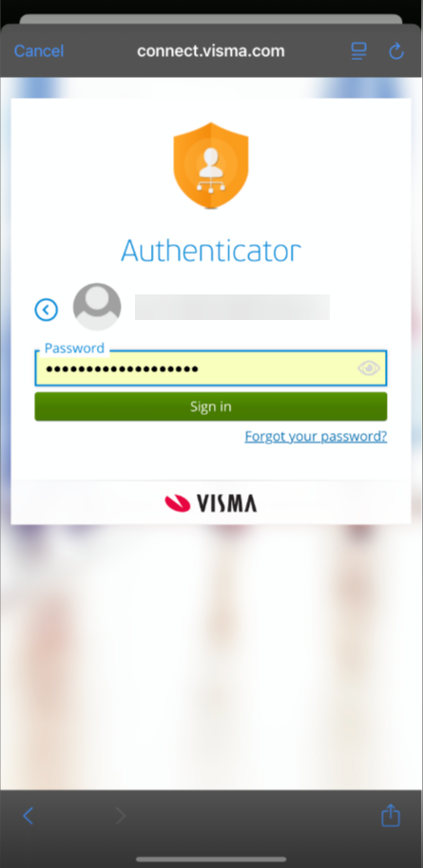Tap Cancel to dismiss the login sheet

[39, 51]
